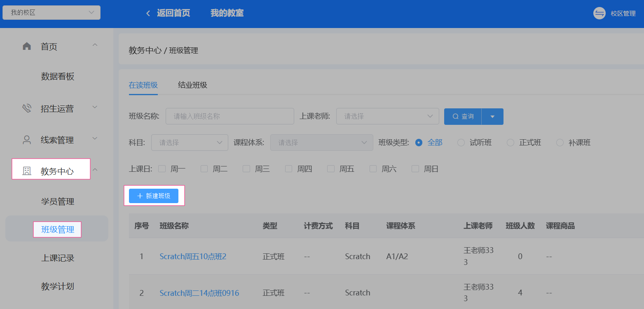644x309 pixels.
Task: Expand the arrow beside the 查询 button
Action: coord(492,116)
